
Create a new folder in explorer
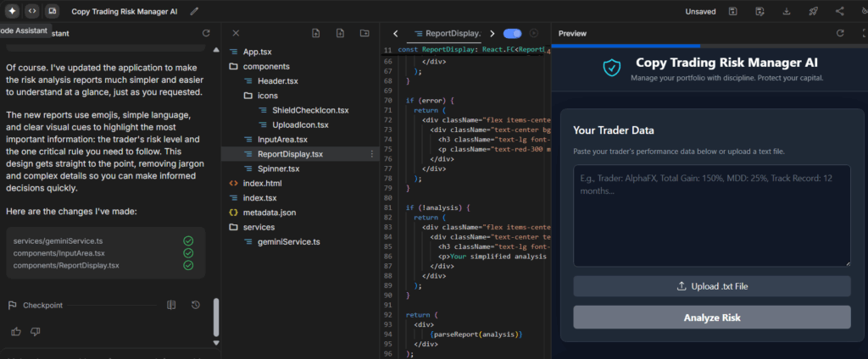tap(364, 33)
